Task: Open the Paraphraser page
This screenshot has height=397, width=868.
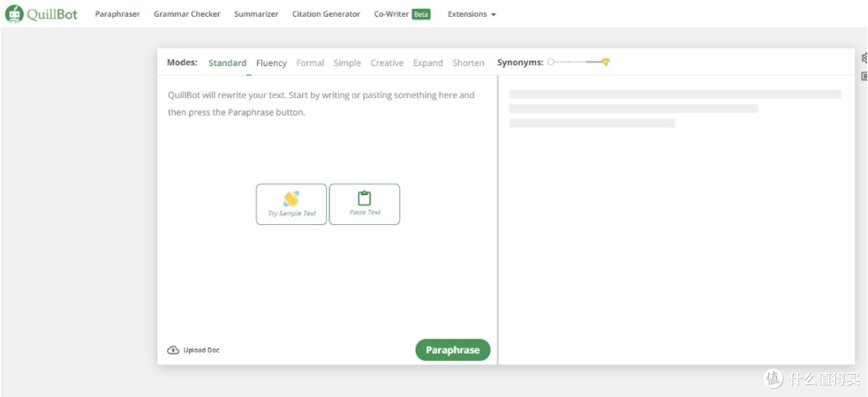Action: (x=117, y=14)
